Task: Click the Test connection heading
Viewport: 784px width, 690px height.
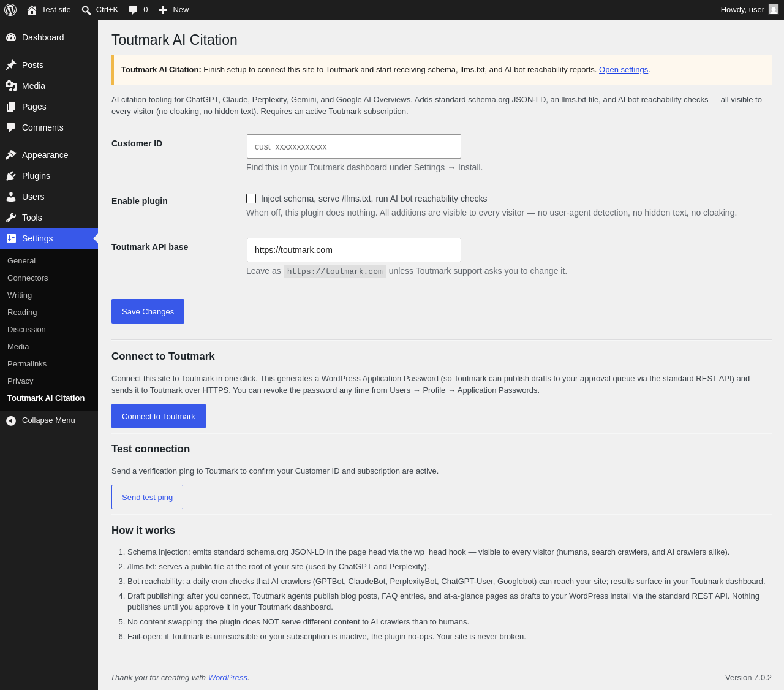Action: coord(151,449)
